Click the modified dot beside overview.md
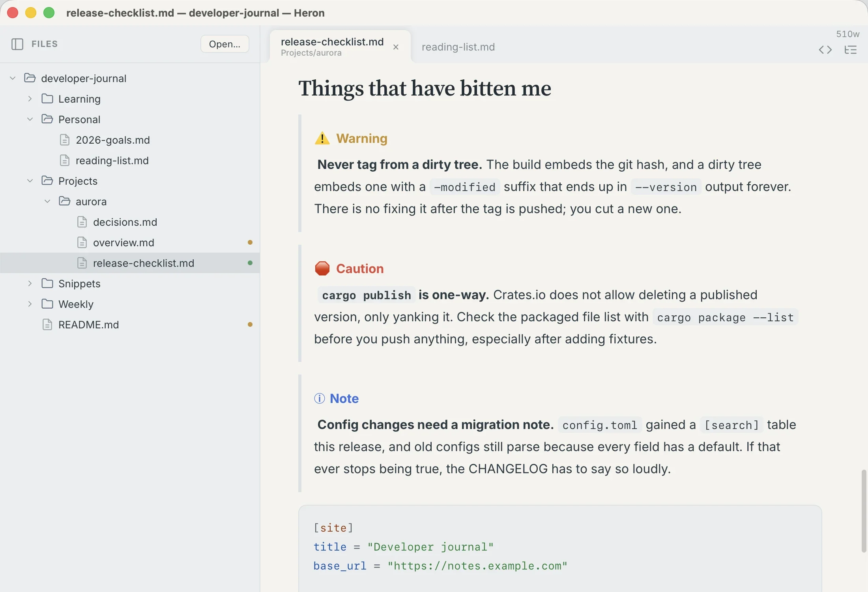868x592 pixels. tap(250, 242)
